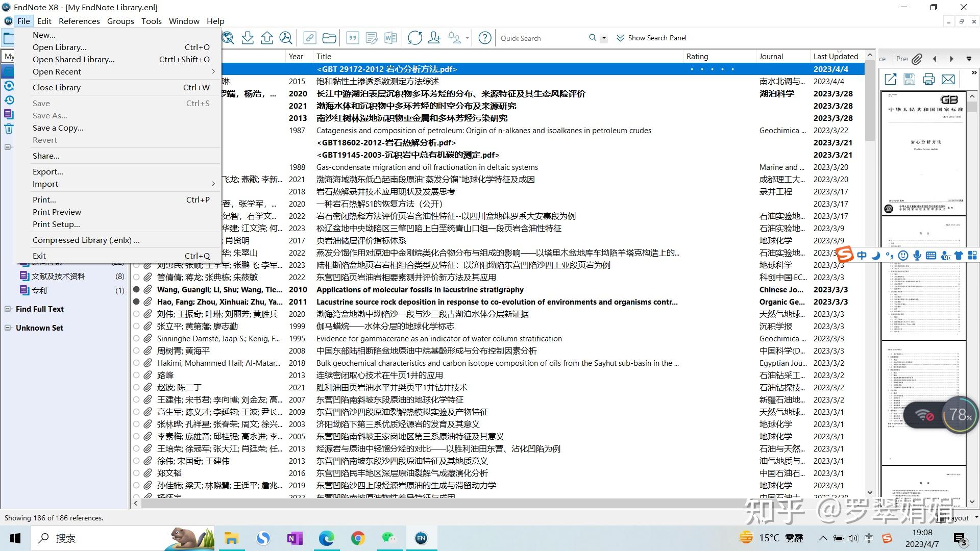Open the Help question-mark icon

pyautogui.click(x=484, y=38)
